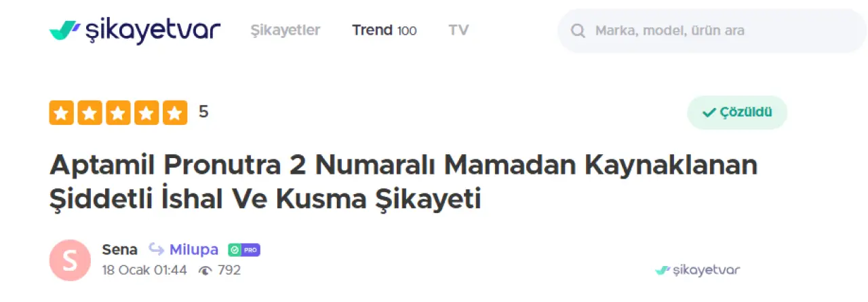Click the arrow icon between Sena and Milupa
This screenshot has width=868, height=302.
(156, 249)
